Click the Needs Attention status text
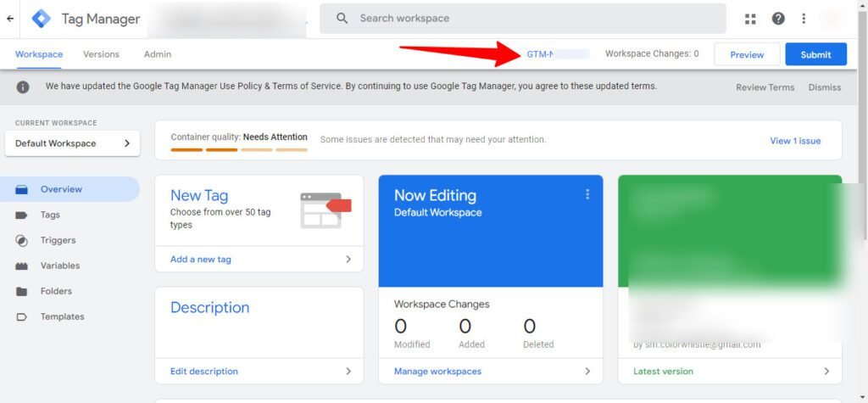The height and width of the screenshot is (403, 868). [275, 137]
